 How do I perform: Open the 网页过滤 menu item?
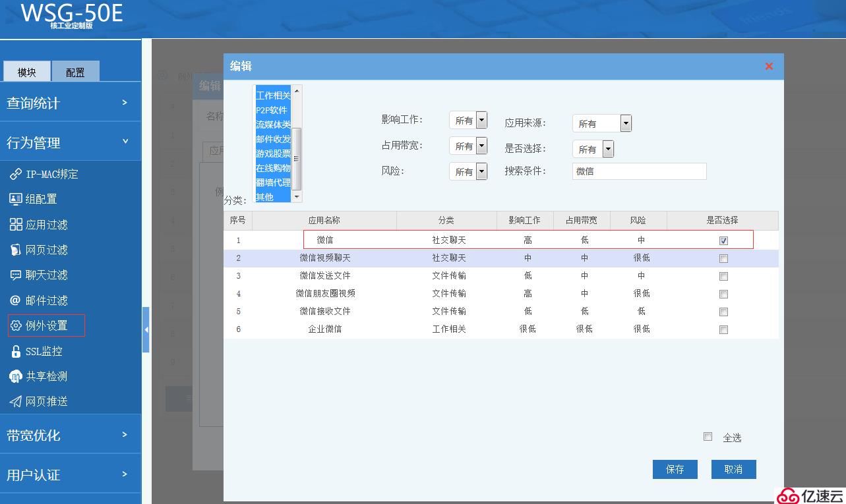click(47, 250)
